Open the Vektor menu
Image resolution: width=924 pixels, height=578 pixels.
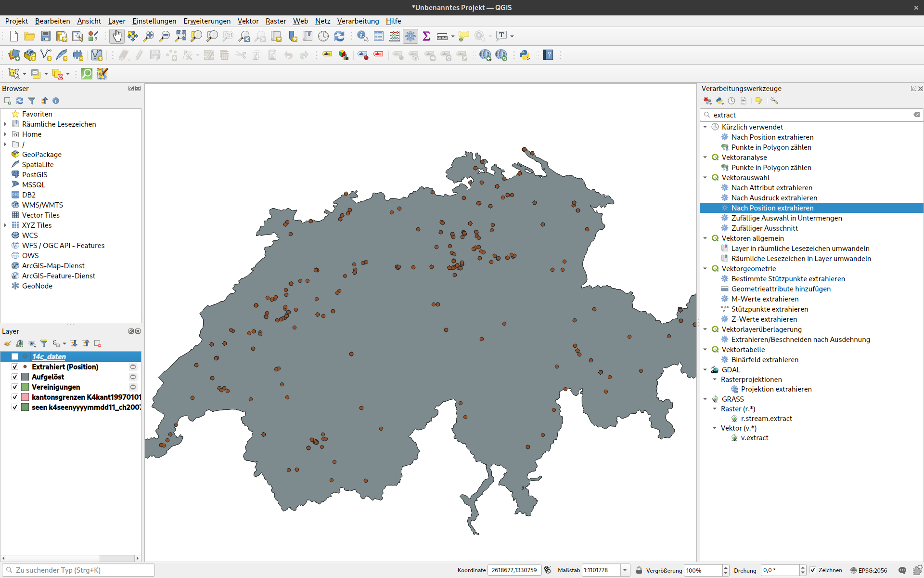tap(248, 21)
